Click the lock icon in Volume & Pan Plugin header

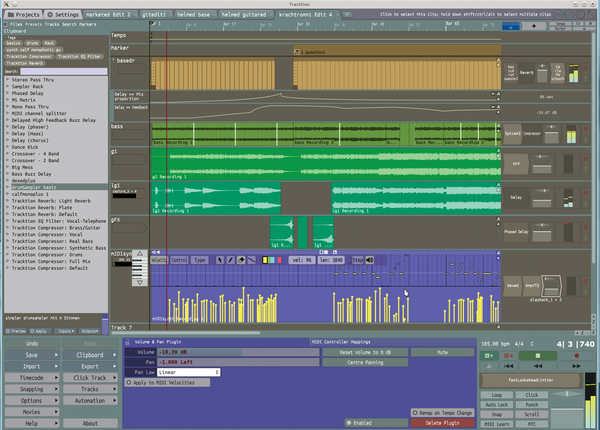(127, 342)
